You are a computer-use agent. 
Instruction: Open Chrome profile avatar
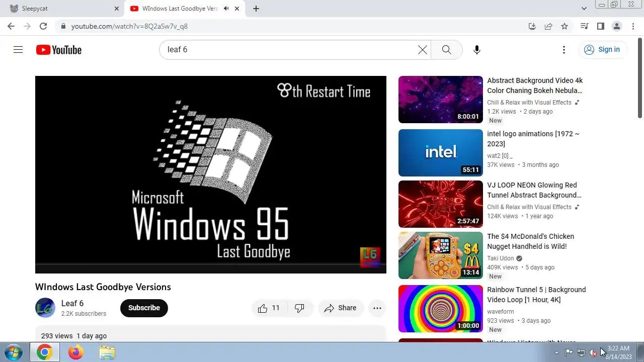point(616,26)
